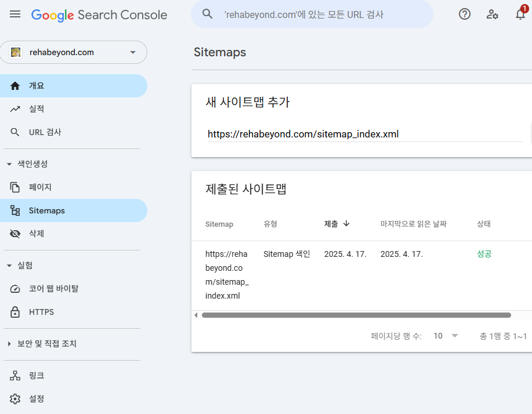Open the notifications bell icon

click(520, 14)
